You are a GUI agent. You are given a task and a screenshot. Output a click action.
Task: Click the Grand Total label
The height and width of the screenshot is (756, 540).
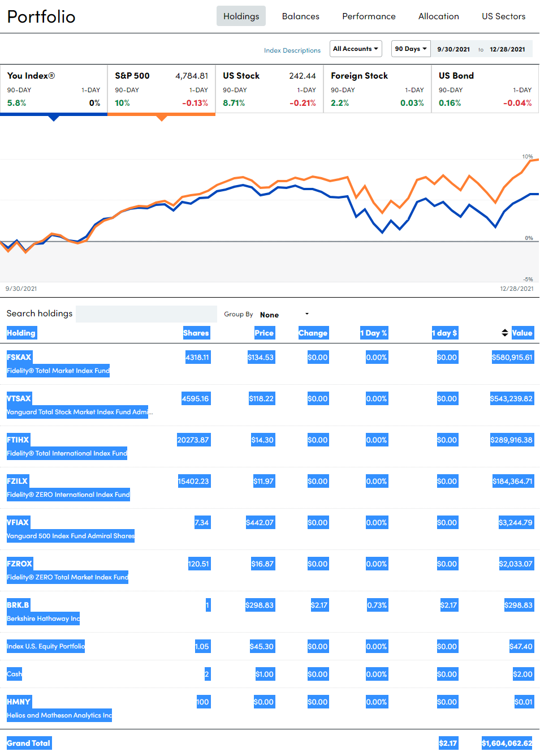coord(29,744)
